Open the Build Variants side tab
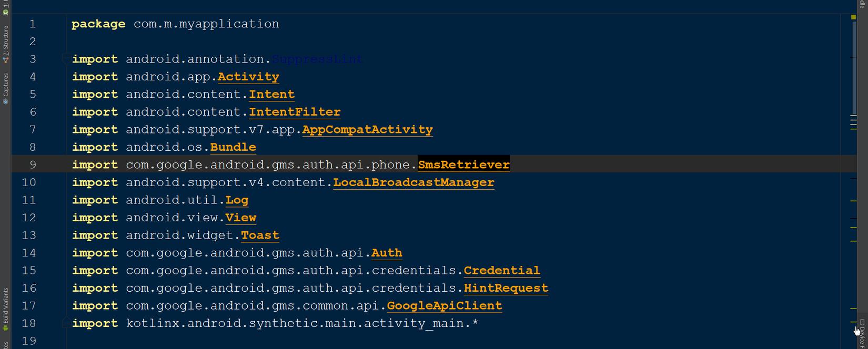The image size is (868, 349). pos(6,305)
